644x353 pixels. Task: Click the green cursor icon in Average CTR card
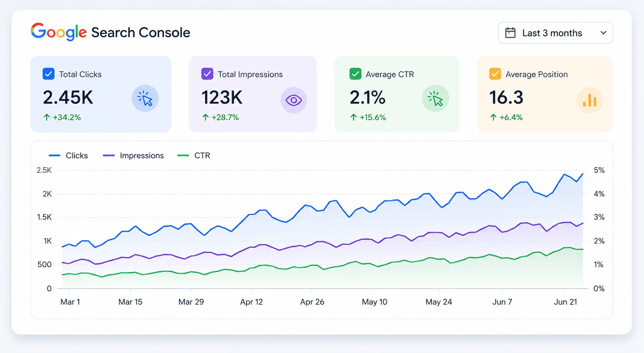[x=436, y=98]
